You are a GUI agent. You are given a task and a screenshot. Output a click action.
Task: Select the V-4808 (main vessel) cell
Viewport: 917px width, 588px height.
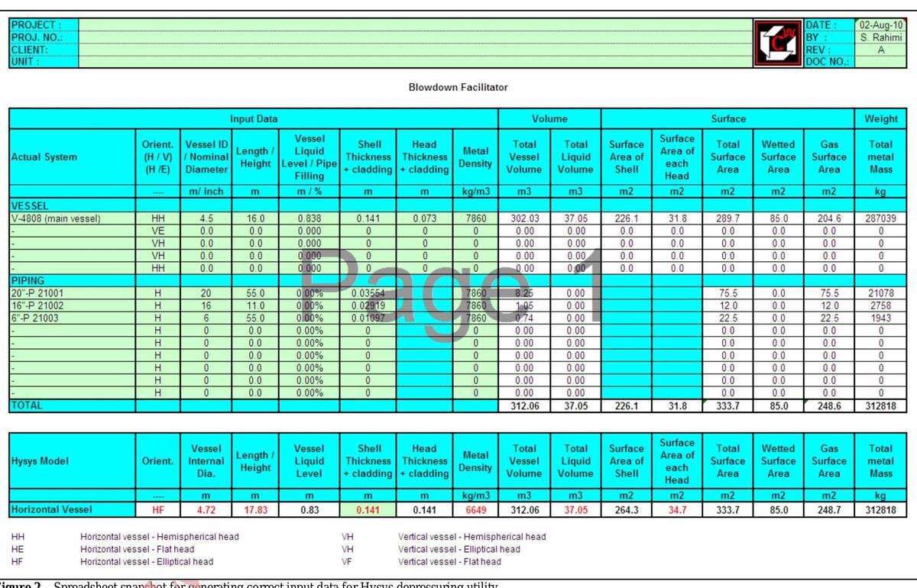[73, 218]
